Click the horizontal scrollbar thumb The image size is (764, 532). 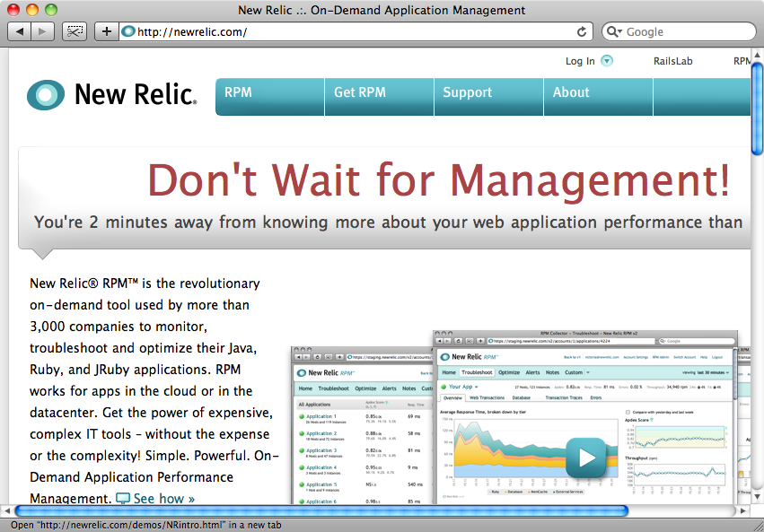pos(321,510)
